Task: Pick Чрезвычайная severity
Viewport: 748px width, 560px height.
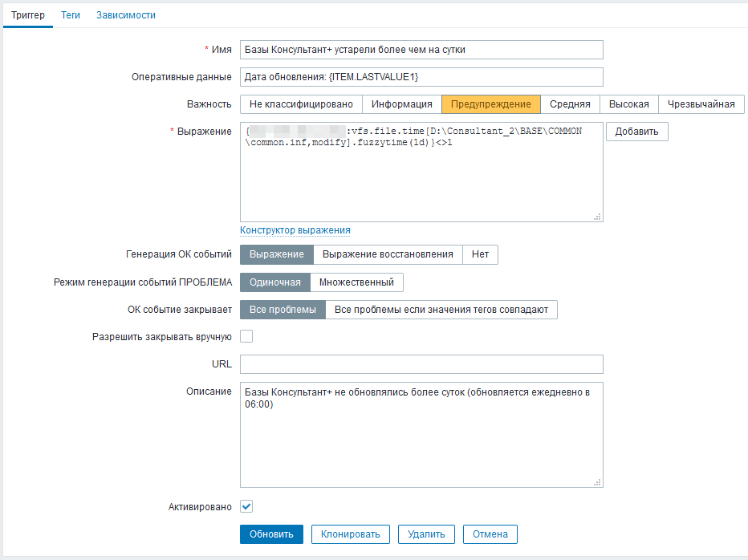Action: (701, 104)
